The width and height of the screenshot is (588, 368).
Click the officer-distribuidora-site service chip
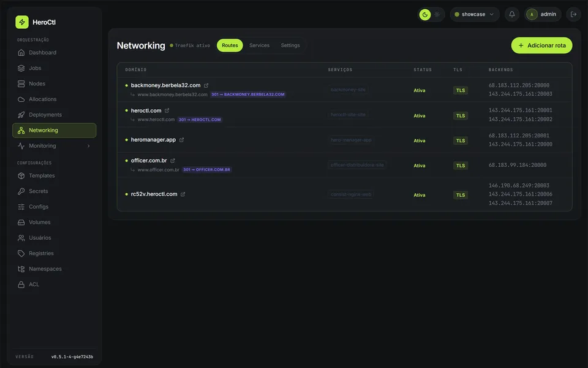tap(357, 165)
